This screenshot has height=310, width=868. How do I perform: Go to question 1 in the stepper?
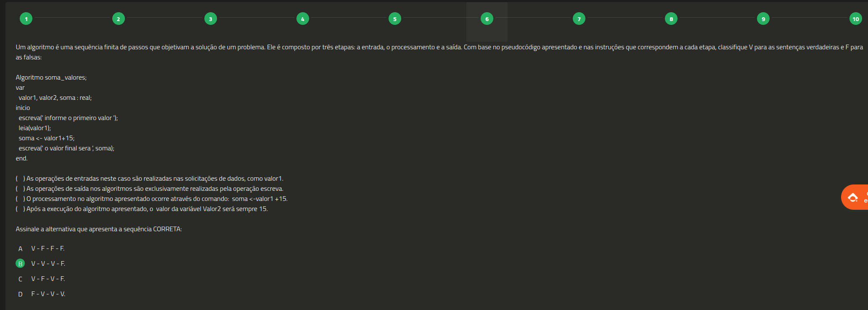(x=26, y=19)
